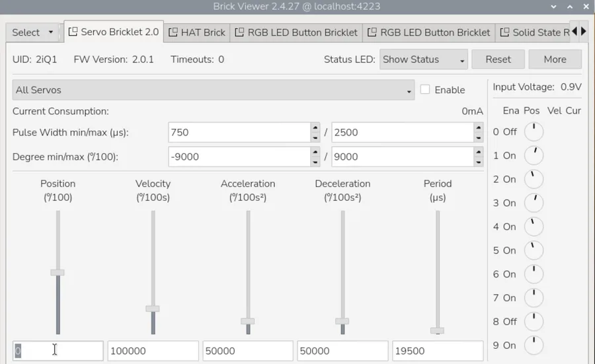
Task: Tick the Enable checkbox
Action: 425,89
